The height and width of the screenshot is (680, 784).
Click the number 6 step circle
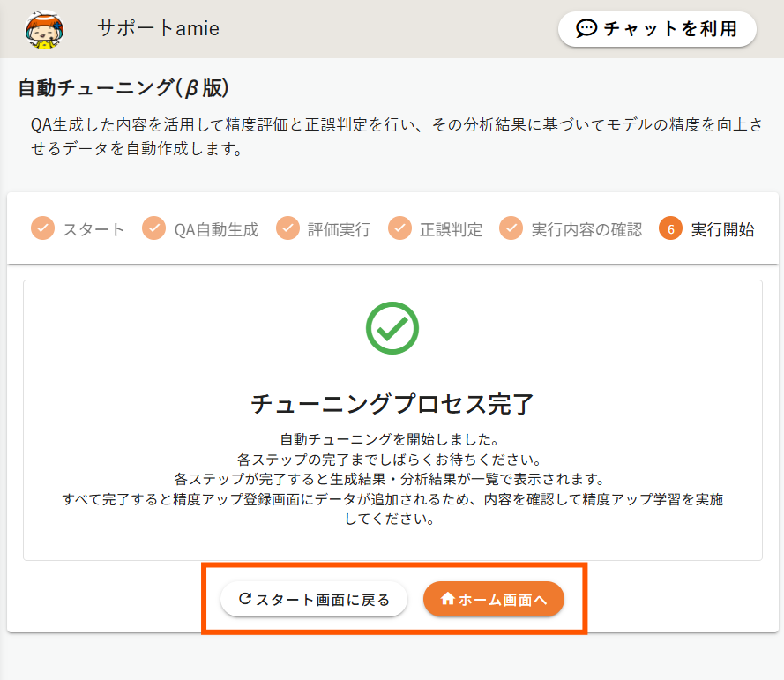pyautogui.click(x=671, y=229)
